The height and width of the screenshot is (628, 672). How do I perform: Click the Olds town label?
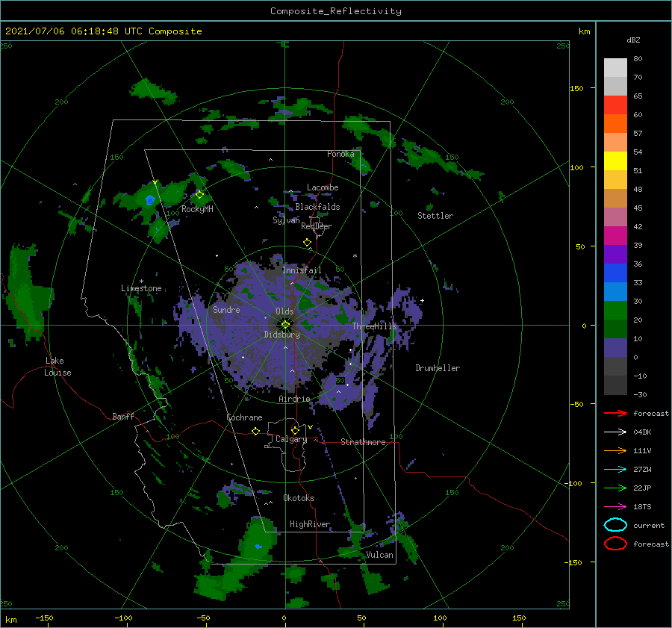click(284, 311)
